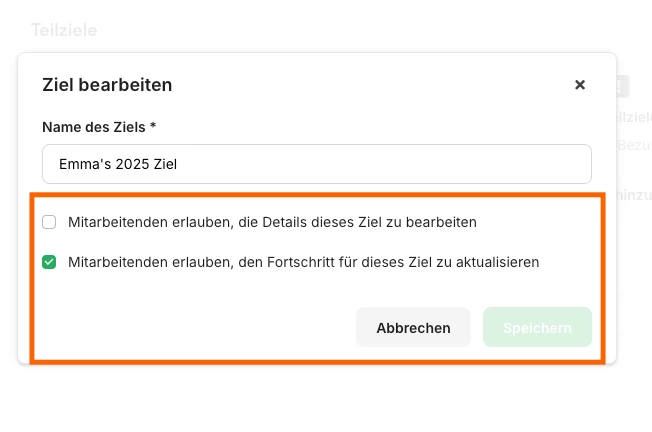The height and width of the screenshot is (432, 652).
Task: Click the red required asterisk
Action: pos(153,127)
